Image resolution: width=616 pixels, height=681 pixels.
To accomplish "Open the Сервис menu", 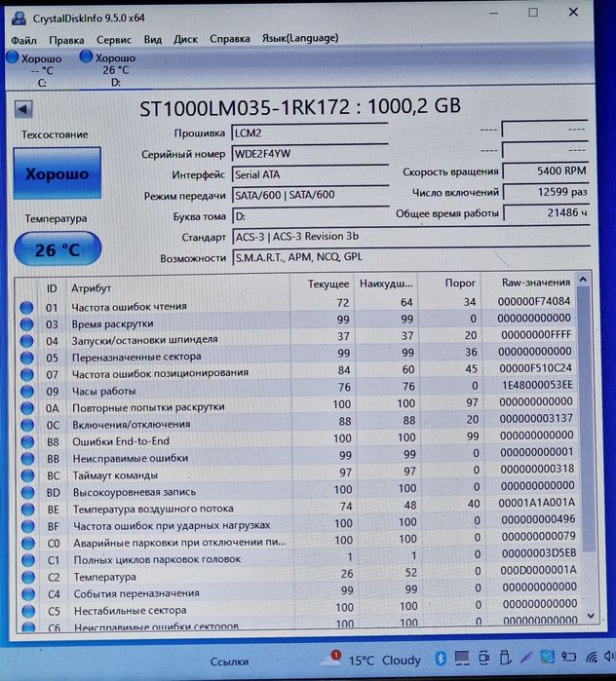I will point(114,40).
